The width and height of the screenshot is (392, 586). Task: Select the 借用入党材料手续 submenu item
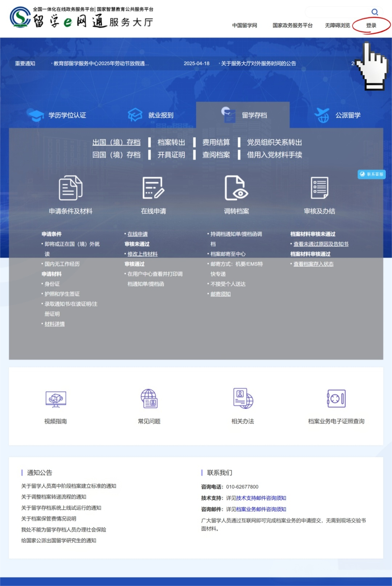click(274, 155)
